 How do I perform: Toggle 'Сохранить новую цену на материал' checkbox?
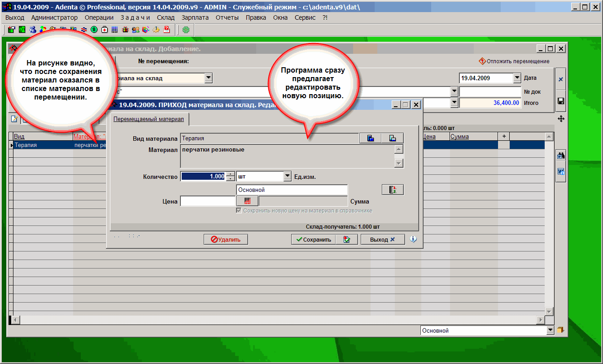[239, 211]
